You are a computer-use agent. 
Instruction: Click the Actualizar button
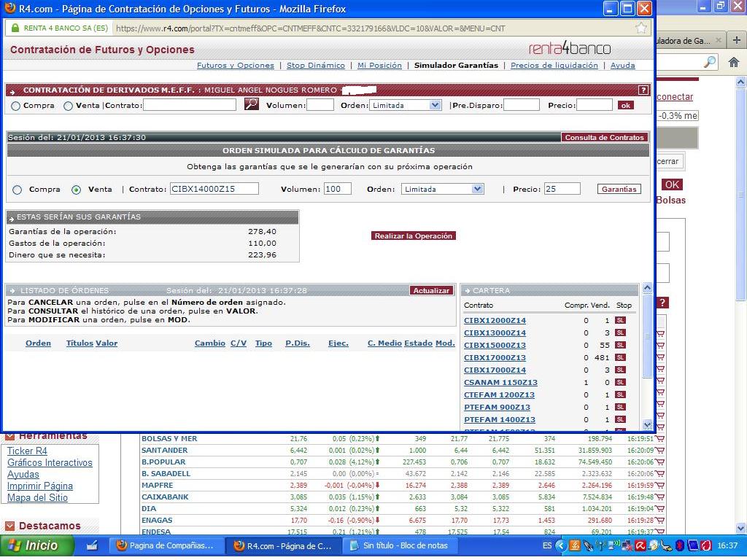click(x=431, y=290)
